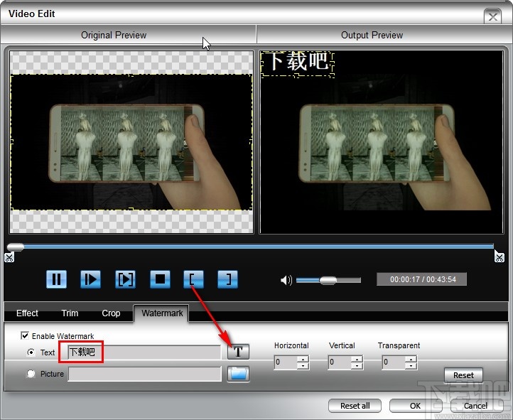Browse for a watermark picture folder icon
Image resolution: width=513 pixels, height=420 pixels.
pos(238,374)
